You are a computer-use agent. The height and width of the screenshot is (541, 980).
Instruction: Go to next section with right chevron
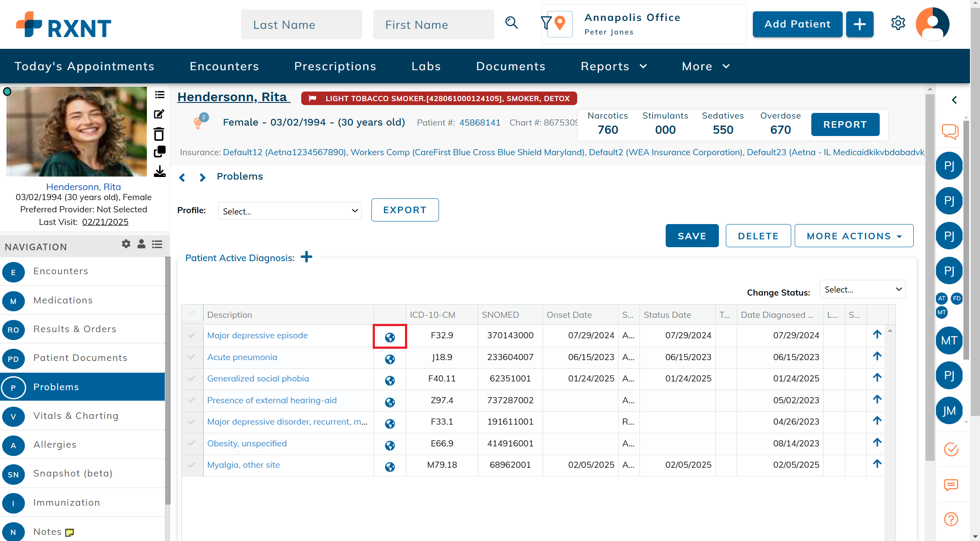pyautogui.click(x=202, y=177)
